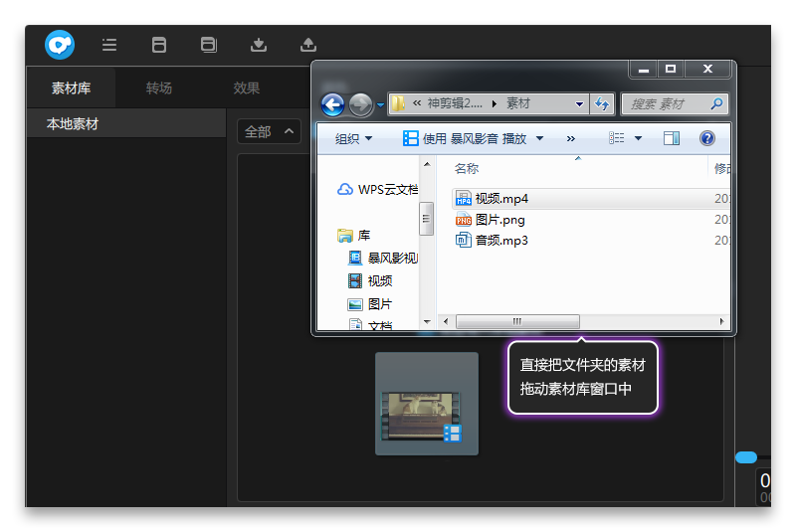The height and width of the screenshot is (532, 796).
Task: Toggle the preview pane icon
Action: pos(671,138)
